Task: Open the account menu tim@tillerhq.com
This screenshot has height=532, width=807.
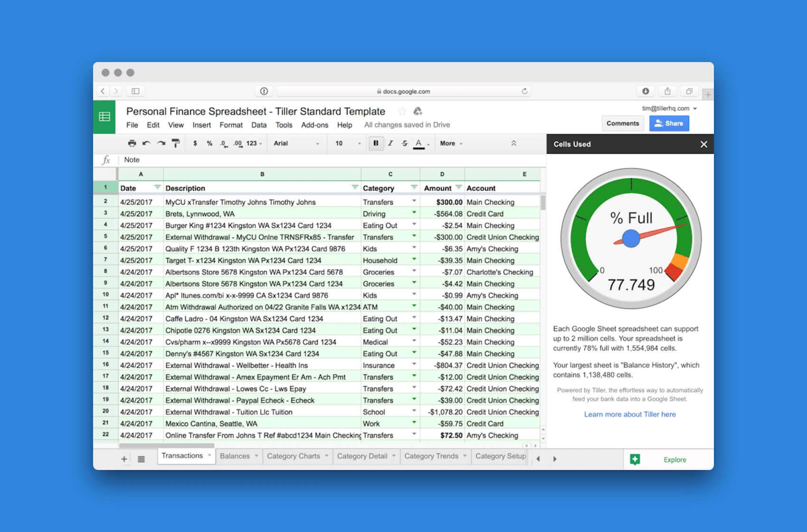Action: [669, 109]
